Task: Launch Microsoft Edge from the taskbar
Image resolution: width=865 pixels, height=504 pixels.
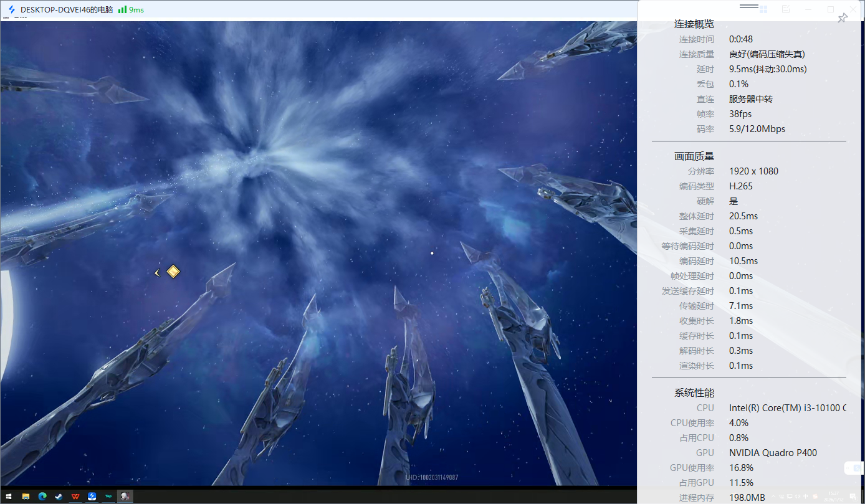Action: point(42,497)
